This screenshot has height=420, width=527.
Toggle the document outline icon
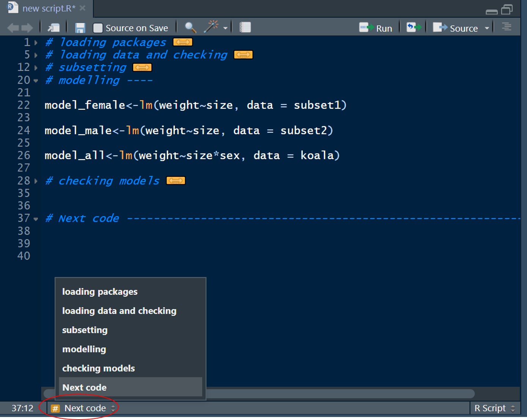pyautogui.click(x=506, y=28)
